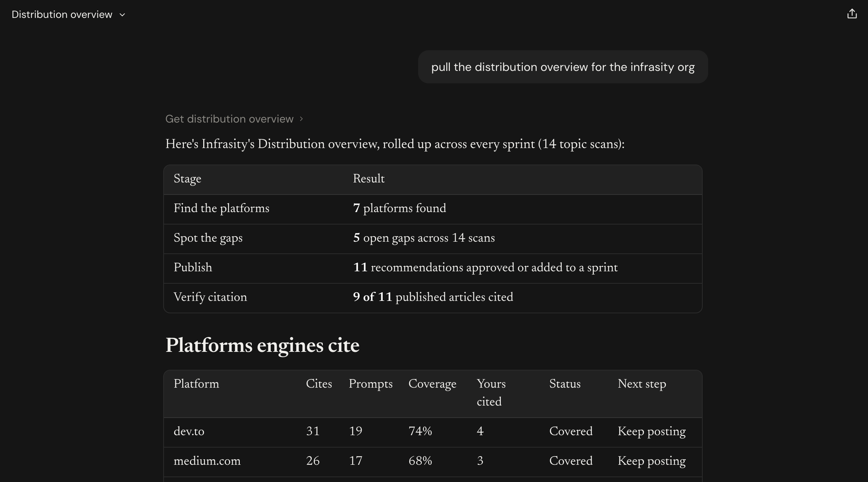Click the 17 prompts value for medium.com

355,461
